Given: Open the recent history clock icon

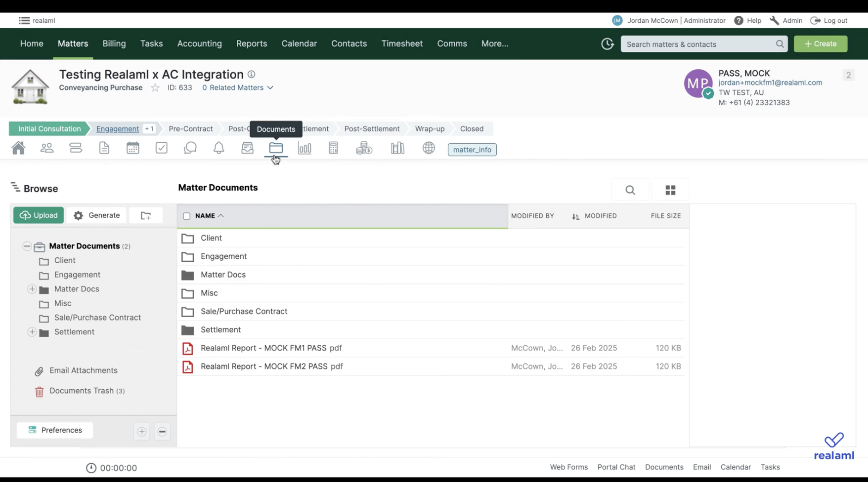Looking at the screenshot, I should pos(607,44).
